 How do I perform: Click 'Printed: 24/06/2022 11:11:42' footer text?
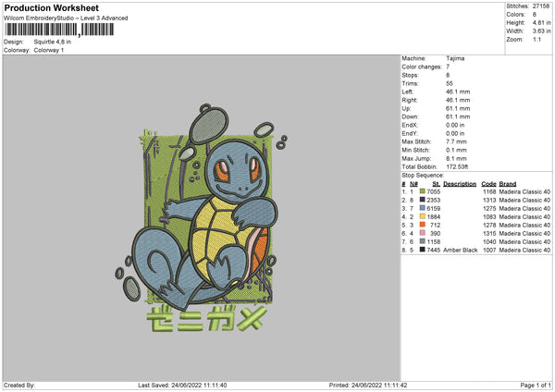(368, 385)
